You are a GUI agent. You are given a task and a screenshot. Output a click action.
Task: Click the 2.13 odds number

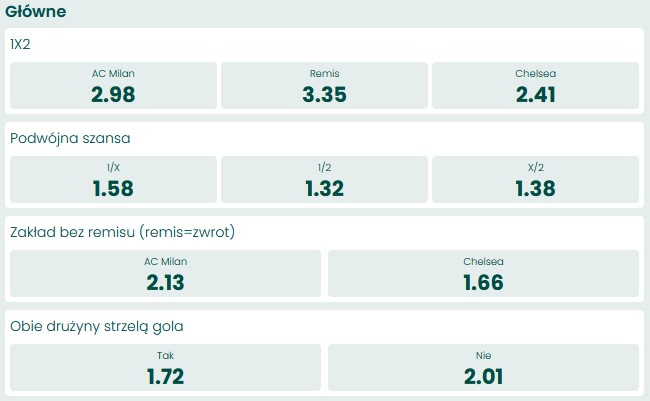tap(165, 282)
